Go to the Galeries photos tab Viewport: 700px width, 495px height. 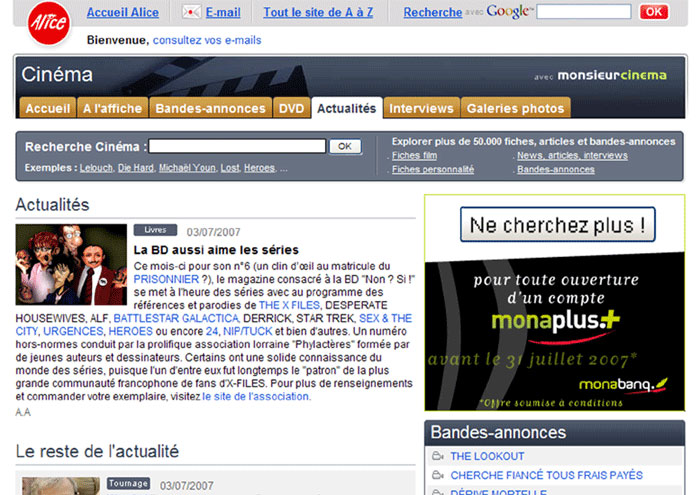pos(516,108)
